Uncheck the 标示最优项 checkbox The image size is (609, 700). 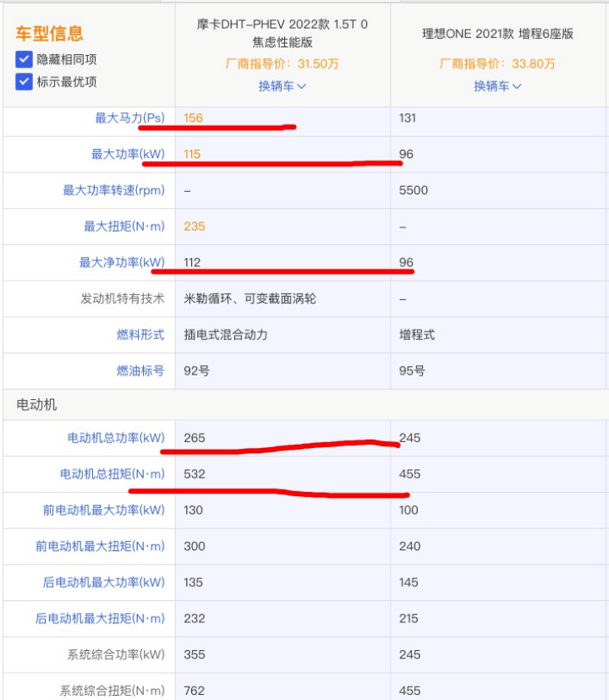[x=24, y=82]
